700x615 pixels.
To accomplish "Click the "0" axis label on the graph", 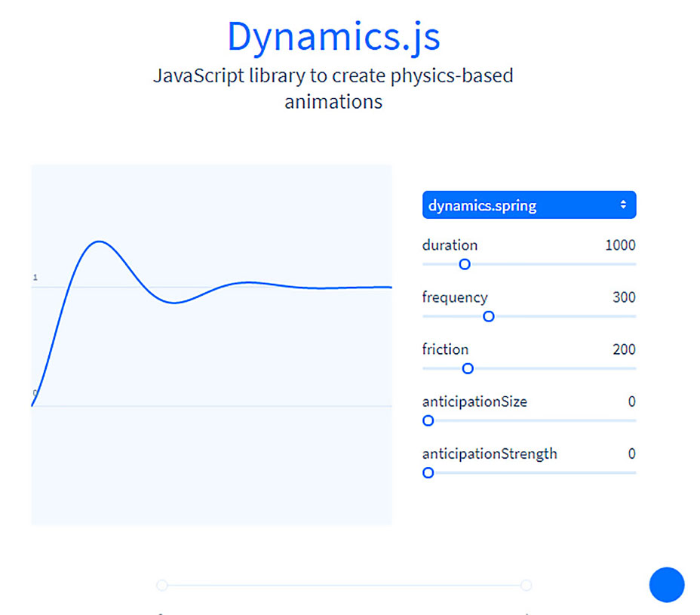I will click(35, 393).
